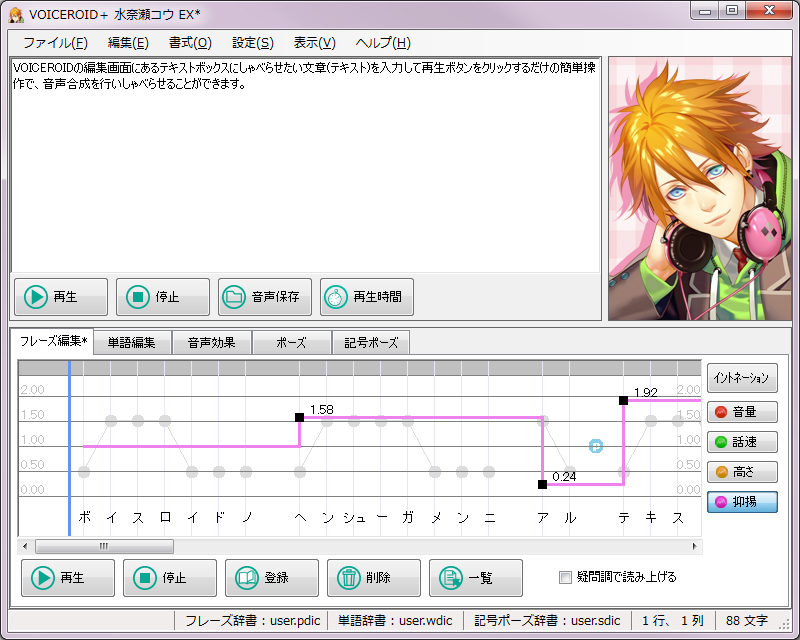Open the ヘルプ(H) menu
The height and width of the screenshot is (640, 800).
[x=383, y=43]
